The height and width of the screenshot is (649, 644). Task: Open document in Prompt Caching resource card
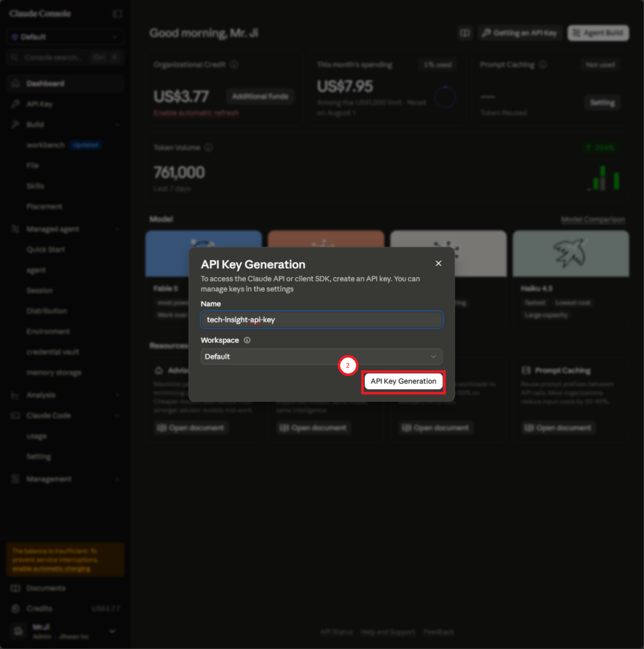(558, 428)
